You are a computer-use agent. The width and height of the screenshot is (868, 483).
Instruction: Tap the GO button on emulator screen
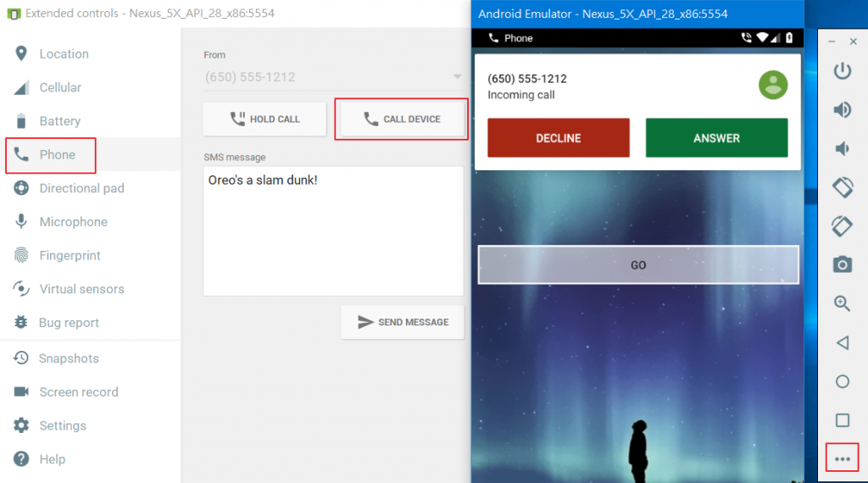tap(638, 265)
